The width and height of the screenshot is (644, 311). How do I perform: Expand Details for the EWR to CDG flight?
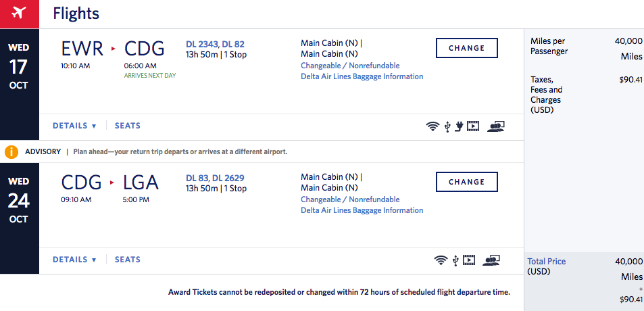(74, 126)
